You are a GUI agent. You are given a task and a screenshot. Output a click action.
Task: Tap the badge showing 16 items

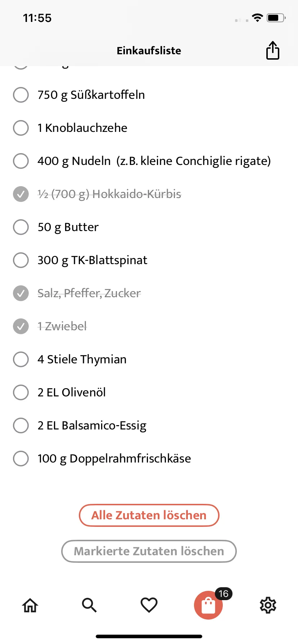click(223, 594)
